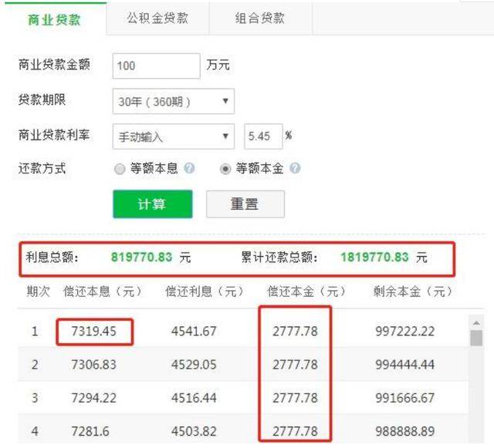This screenshot has width=494, height=448.
Task: Click the 贷款期限 label
Action: 42,99
